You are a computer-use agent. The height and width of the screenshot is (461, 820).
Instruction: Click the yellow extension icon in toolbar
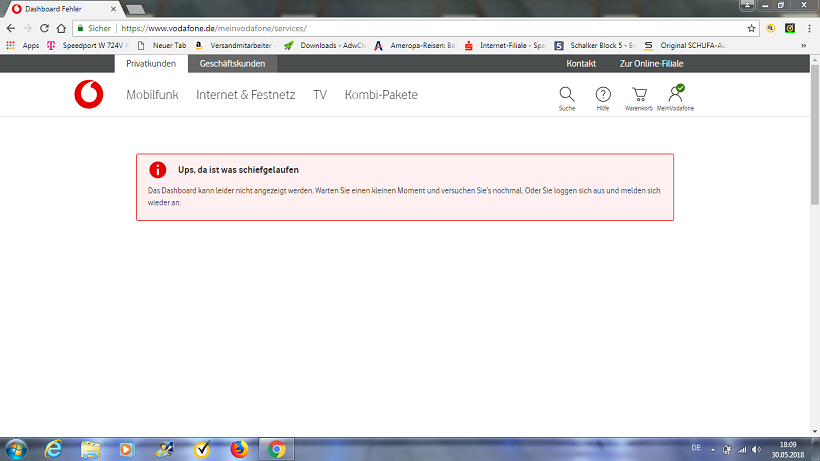coord(771,28)
